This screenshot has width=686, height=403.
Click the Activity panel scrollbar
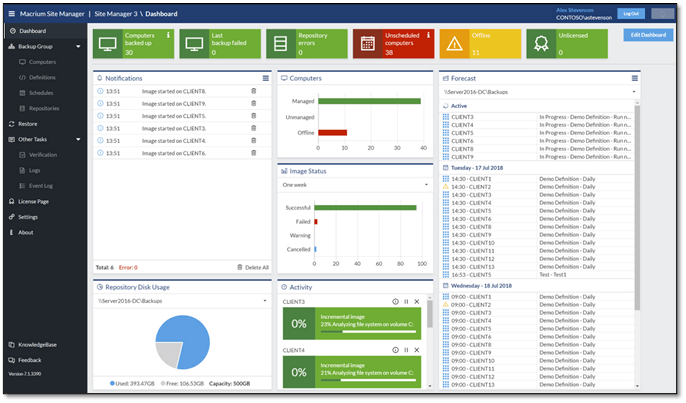(x=430, y=315)
